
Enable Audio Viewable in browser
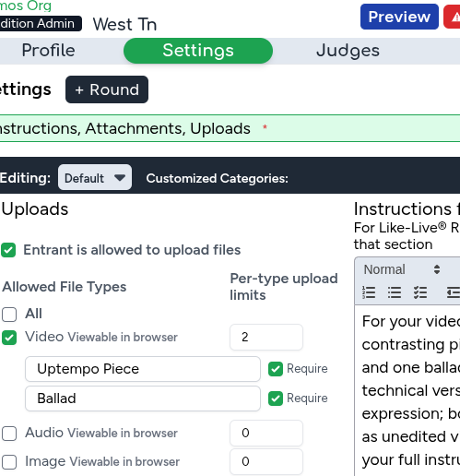point(9,434)
